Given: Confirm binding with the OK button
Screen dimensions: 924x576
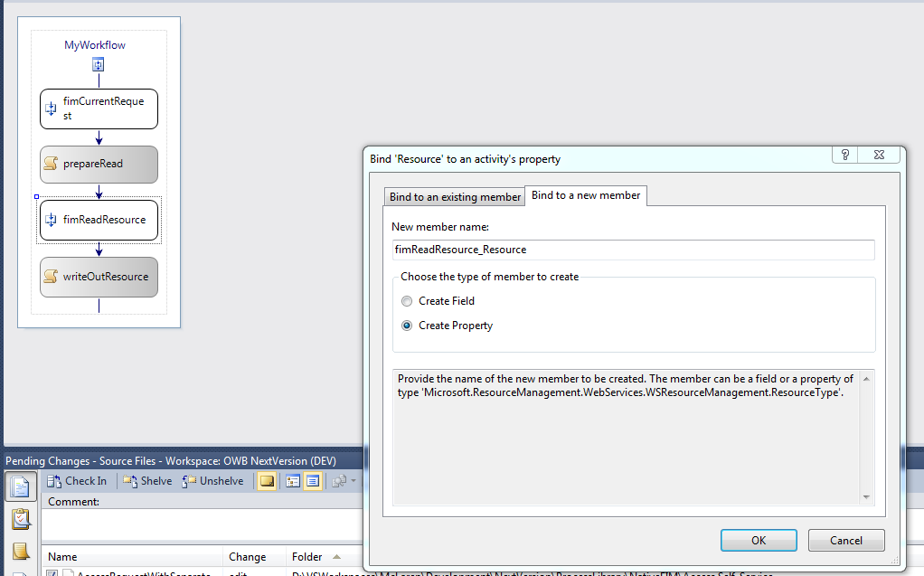Looking at the screenshot, I should [x=759, y=540].
